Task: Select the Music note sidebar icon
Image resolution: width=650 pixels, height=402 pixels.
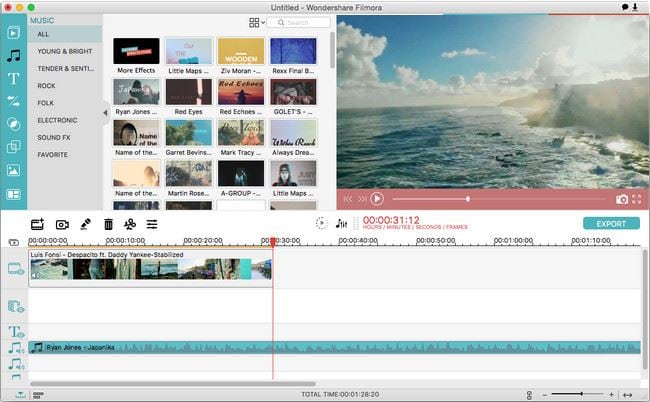Action: pos(13,56)
